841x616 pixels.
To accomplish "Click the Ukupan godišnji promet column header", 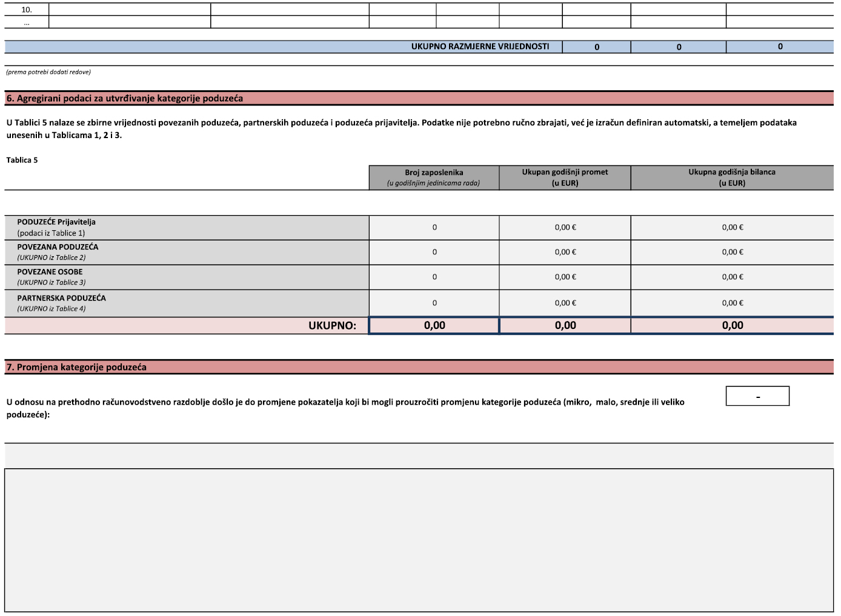I will (565, 177).
